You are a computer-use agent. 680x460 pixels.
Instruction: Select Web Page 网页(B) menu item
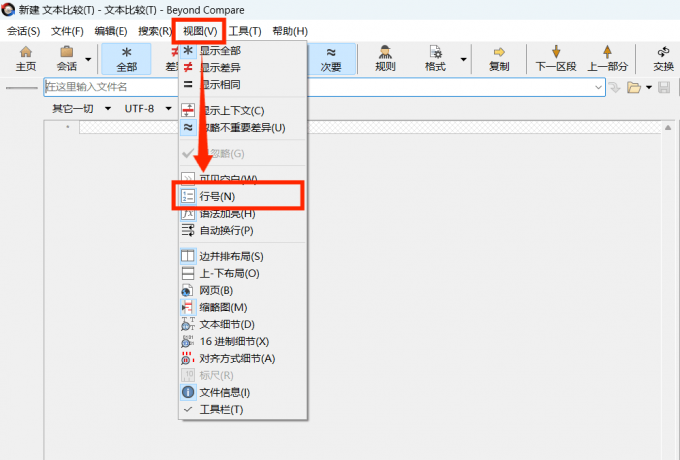click(x=242, y=290)
